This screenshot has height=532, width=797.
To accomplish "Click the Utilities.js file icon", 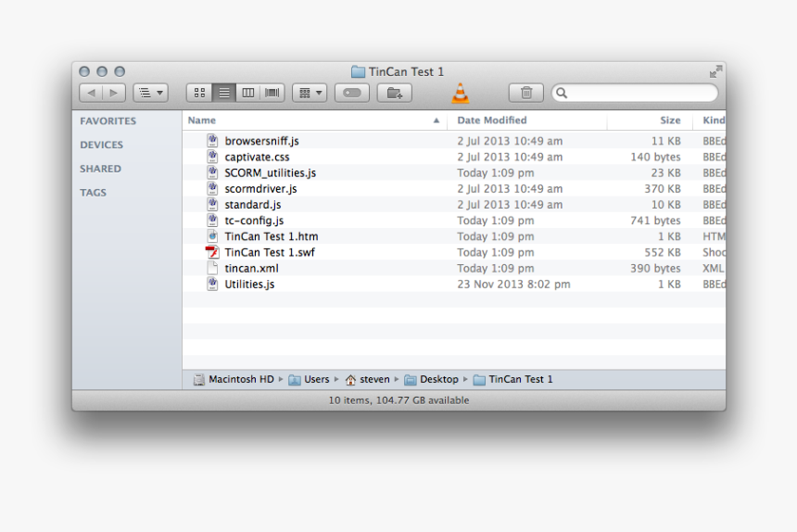I will pyautogui.click(x=212, y=284).
